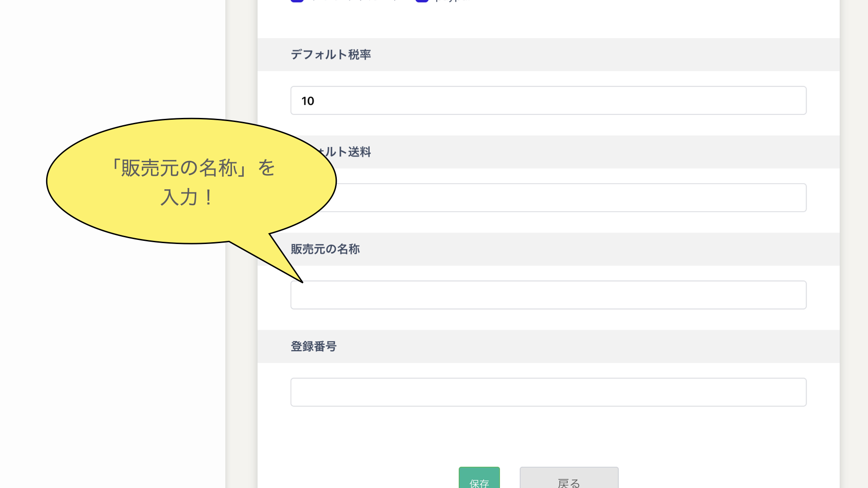Click the 登録番号 section heading

click(313, 347)
